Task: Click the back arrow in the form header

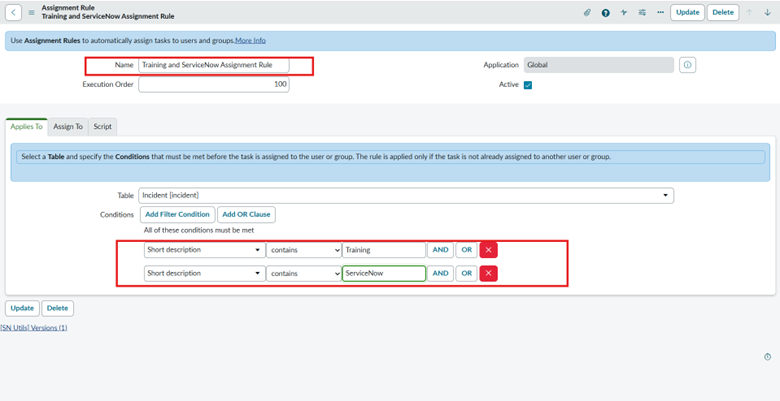Action: tap(13, 12)
